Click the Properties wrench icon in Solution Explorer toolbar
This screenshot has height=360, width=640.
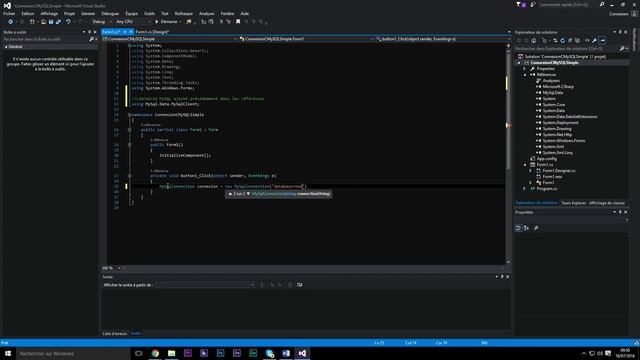(595, 40)
